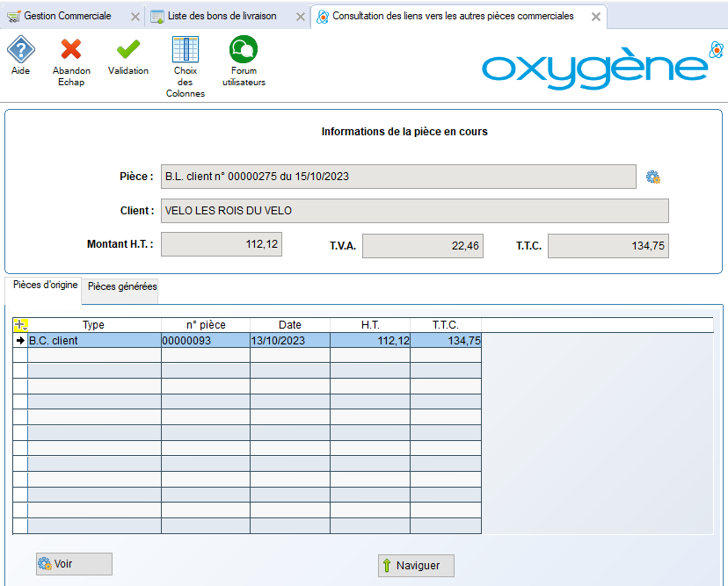The image size is (728, 586).
Task: Click the Abandon Echap red cross
Action: tap(71, 49)
